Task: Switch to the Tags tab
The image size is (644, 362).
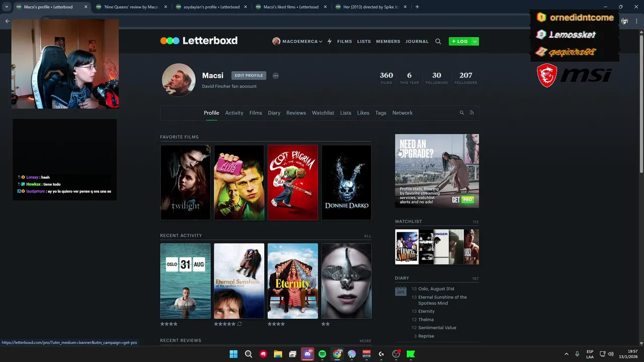Action: point(381,113)
